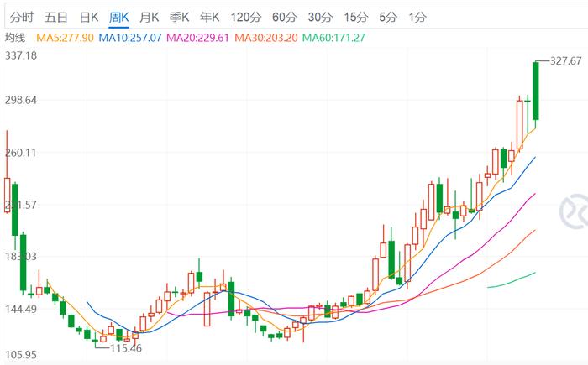Click the 298.64 axis label
The height and width of the screenshot is (365, 588).
click(21, 100)
